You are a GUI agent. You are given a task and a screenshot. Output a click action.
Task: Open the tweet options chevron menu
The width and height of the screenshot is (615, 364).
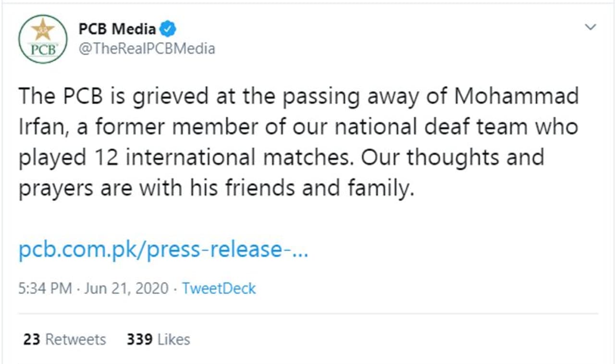click(590, 27)
